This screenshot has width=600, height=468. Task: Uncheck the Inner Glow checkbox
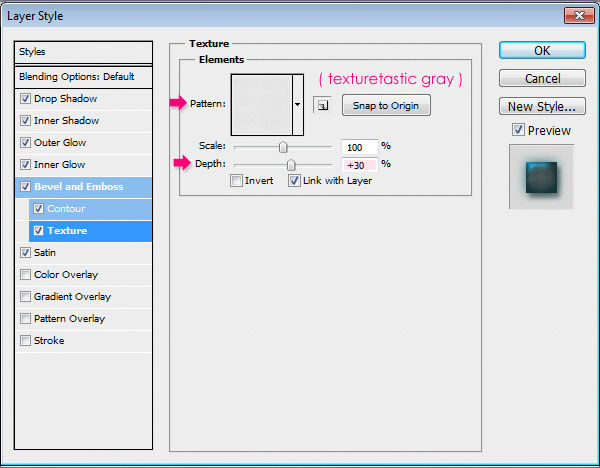click(25, 165)
